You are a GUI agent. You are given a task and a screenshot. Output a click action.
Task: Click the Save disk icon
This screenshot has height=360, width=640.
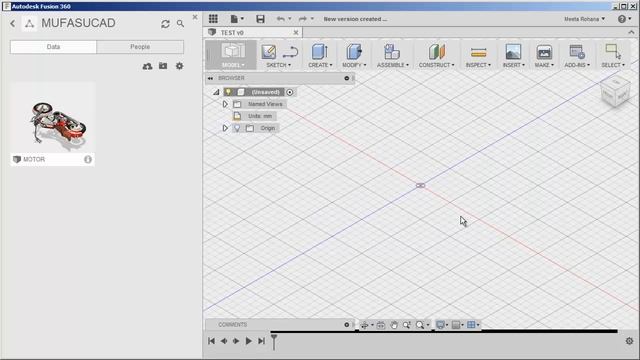(x=260, y=19)
